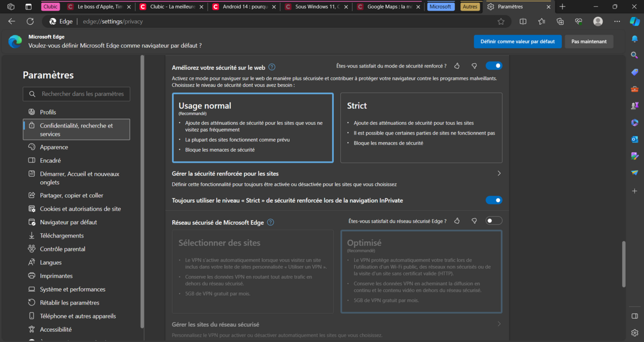Viewport: 644px width, 342px height.
Task: Open the tab actions menu icon
Action: (28, 7)
